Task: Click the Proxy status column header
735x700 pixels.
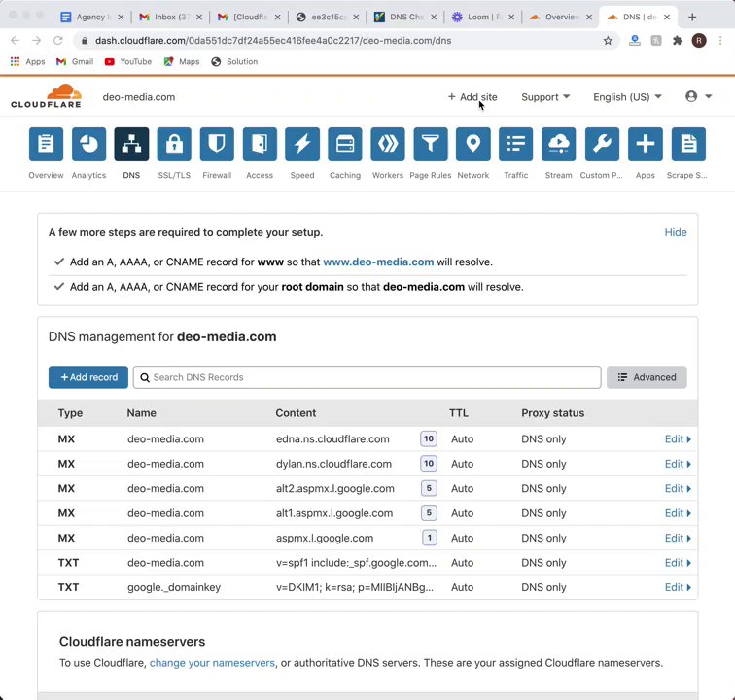Action: 552,413
